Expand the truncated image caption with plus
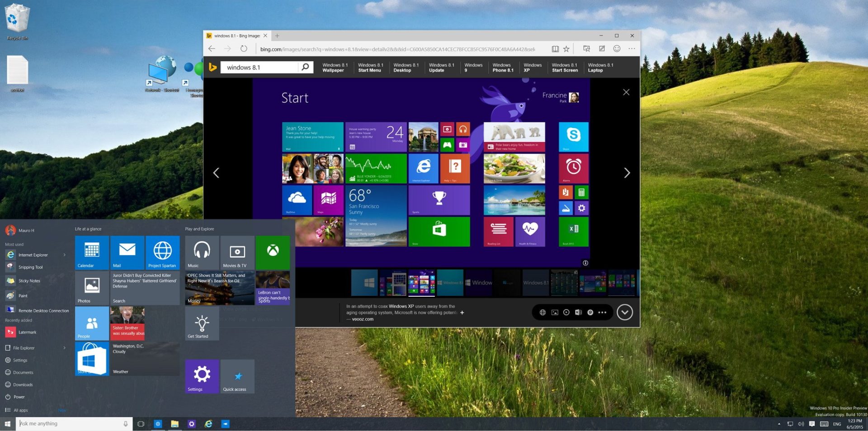Viewport: 868px width, 431px height. pos(462,313)
